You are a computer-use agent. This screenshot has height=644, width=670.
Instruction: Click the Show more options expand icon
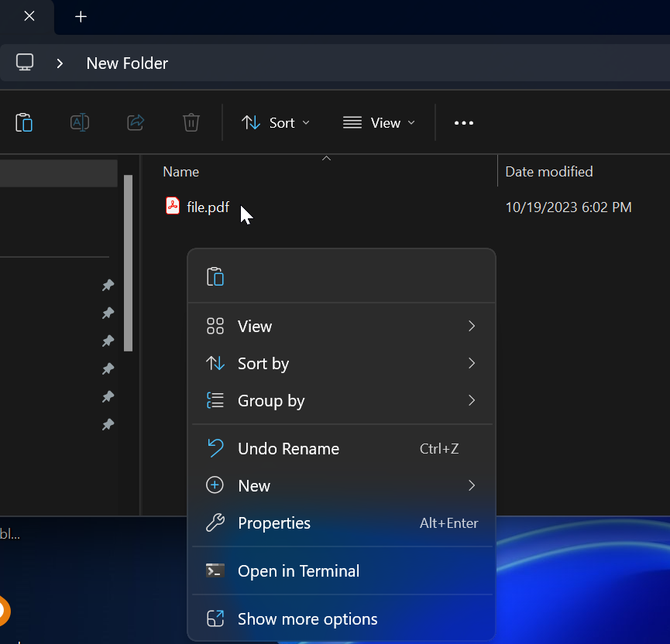click(215, 618)
